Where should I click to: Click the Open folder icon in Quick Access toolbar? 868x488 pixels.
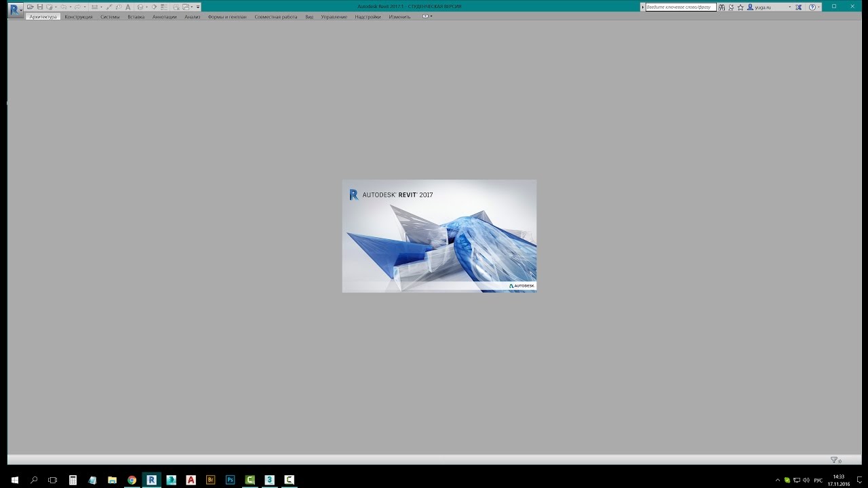31,7
